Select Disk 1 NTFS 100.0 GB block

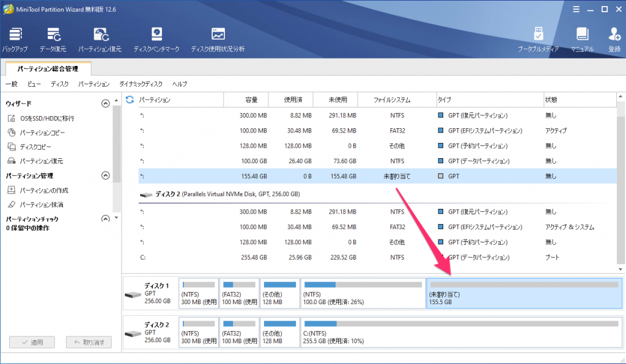coord(363,293)
